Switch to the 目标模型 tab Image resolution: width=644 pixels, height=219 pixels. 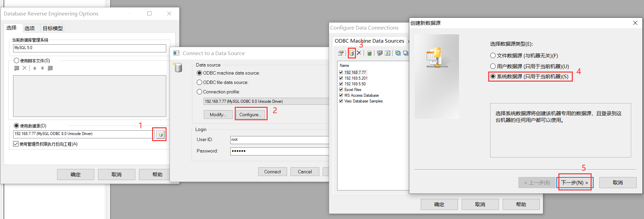pyautogui.click(x=53, y=29)
